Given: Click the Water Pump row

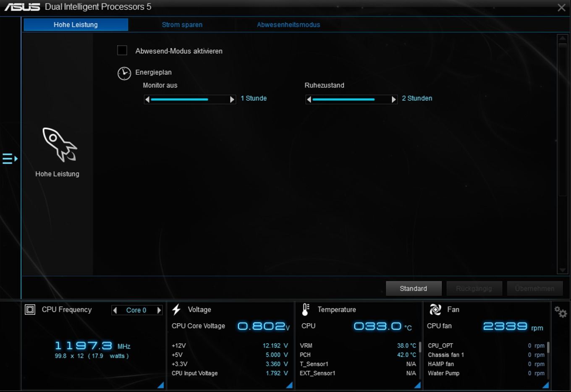Looking at the screenshot, I should (x=486, y=374).
